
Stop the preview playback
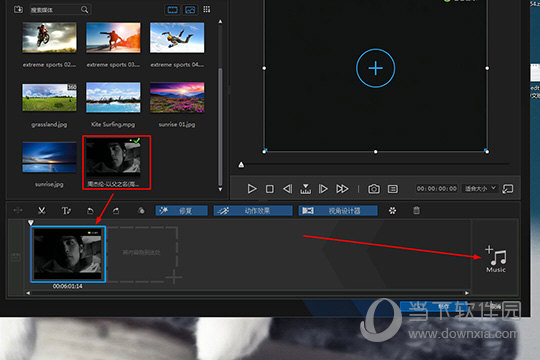270,189
